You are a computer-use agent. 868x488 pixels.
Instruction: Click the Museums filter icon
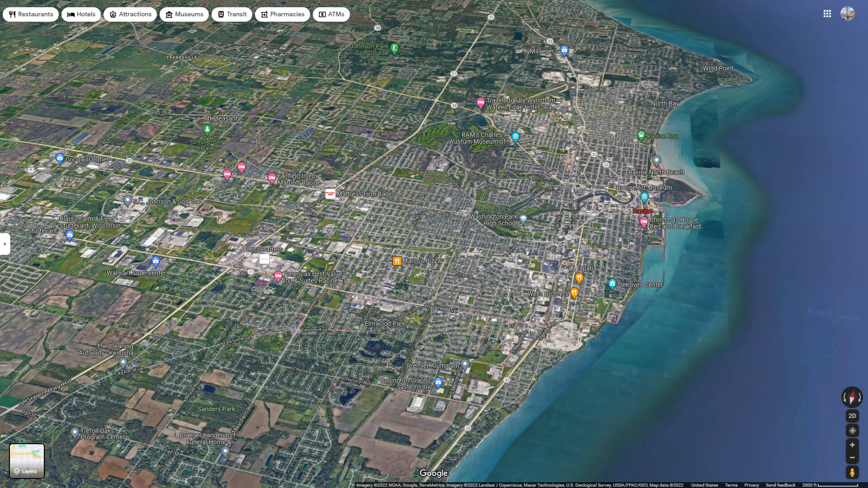[x=169, y=14]
